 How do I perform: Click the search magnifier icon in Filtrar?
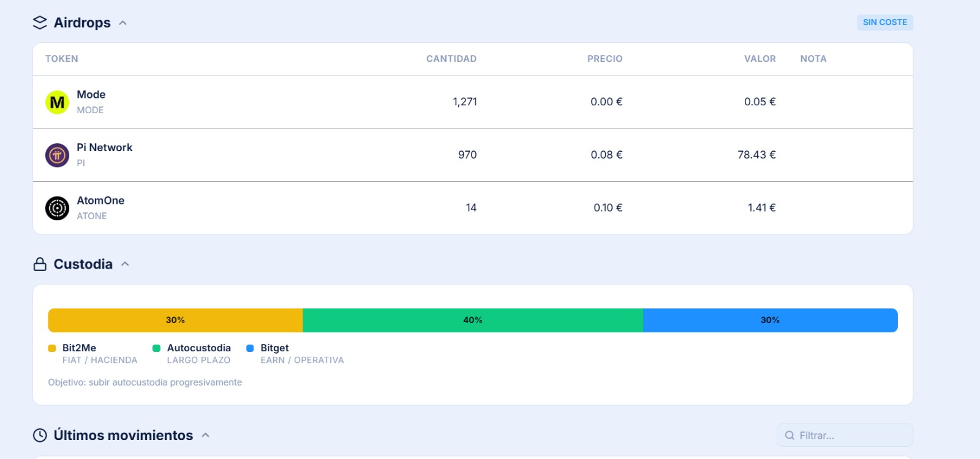pyautogui.click(x=790, y=435)
